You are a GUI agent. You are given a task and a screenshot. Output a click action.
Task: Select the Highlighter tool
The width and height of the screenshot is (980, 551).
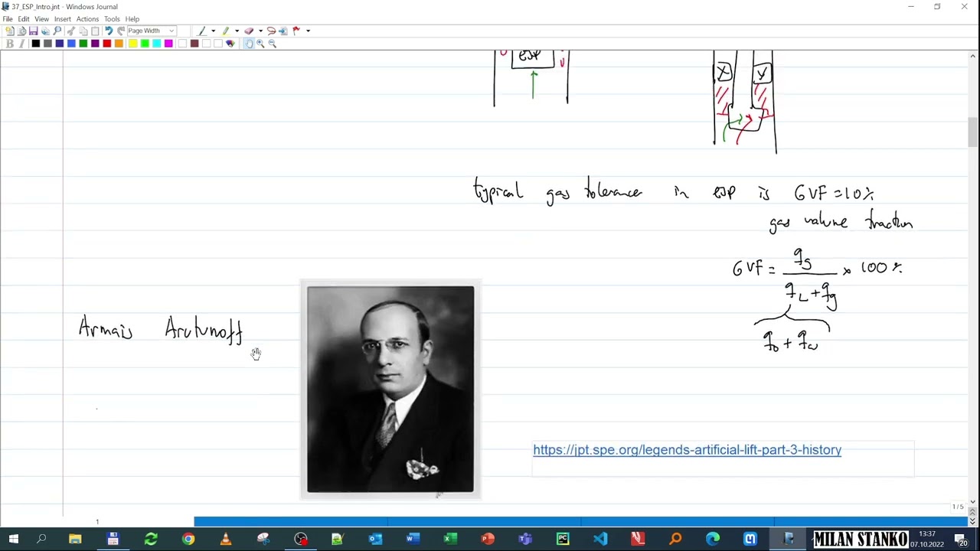(x=226, y=31)
